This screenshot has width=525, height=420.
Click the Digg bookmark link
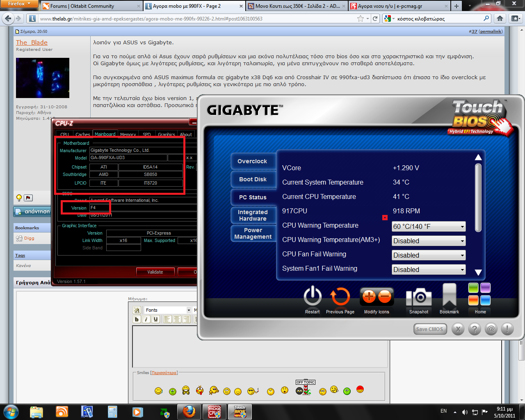tap(29, 238)
